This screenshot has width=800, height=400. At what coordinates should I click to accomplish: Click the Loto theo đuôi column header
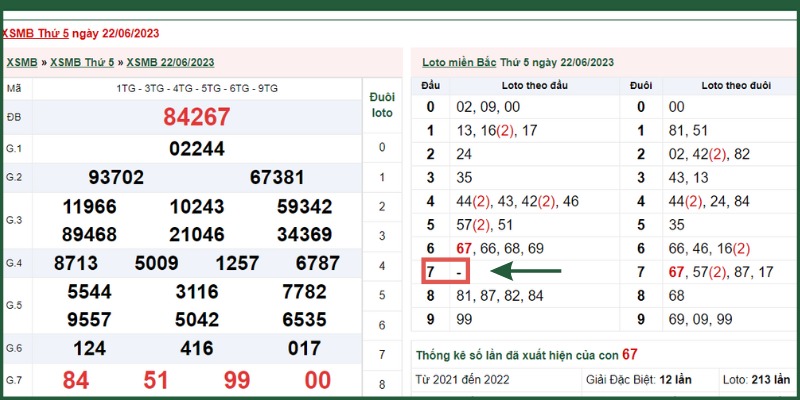click(x=736, y=86)
